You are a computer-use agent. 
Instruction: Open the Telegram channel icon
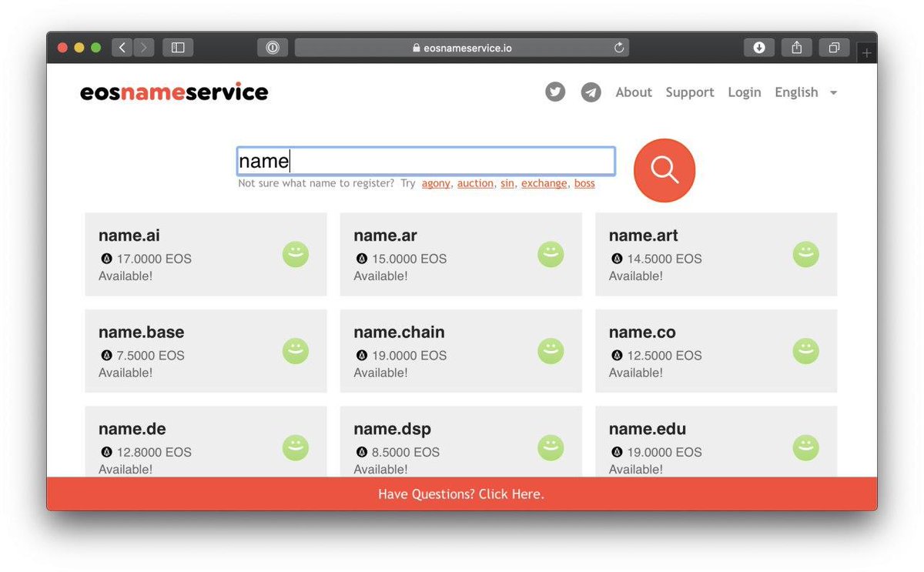591,92
